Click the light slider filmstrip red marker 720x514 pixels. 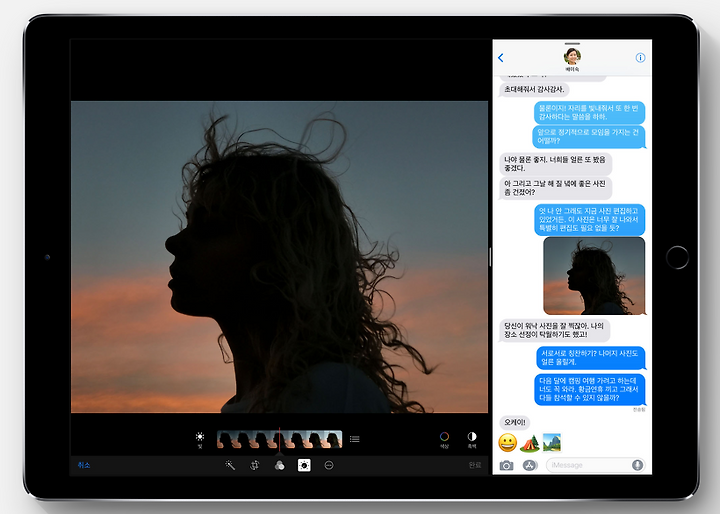click(279, 439)
